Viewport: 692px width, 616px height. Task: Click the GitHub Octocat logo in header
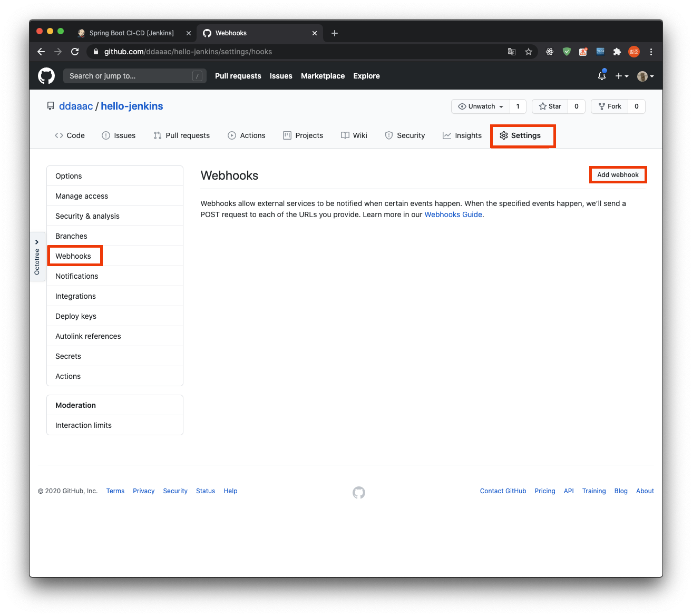(x=46, y=76)
